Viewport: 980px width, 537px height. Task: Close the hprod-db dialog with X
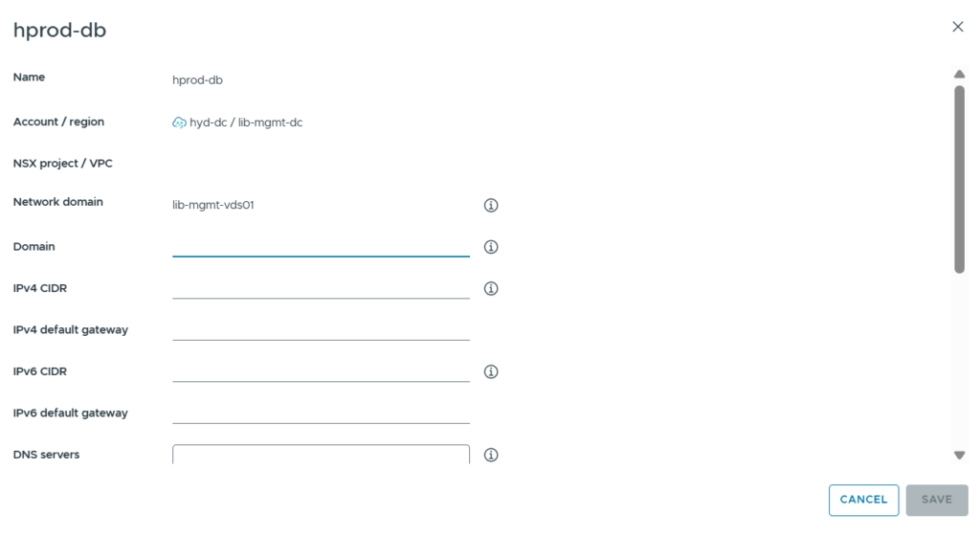coord(957,27)
